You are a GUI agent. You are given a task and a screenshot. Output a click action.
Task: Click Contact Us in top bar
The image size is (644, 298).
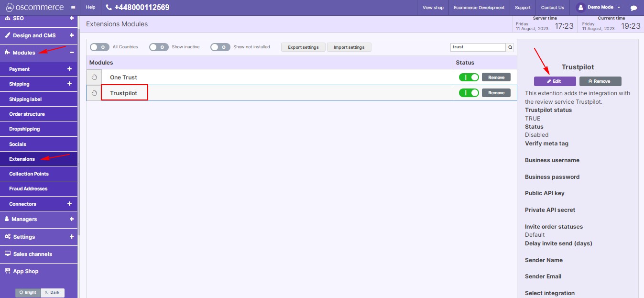[x=553, y=8]
